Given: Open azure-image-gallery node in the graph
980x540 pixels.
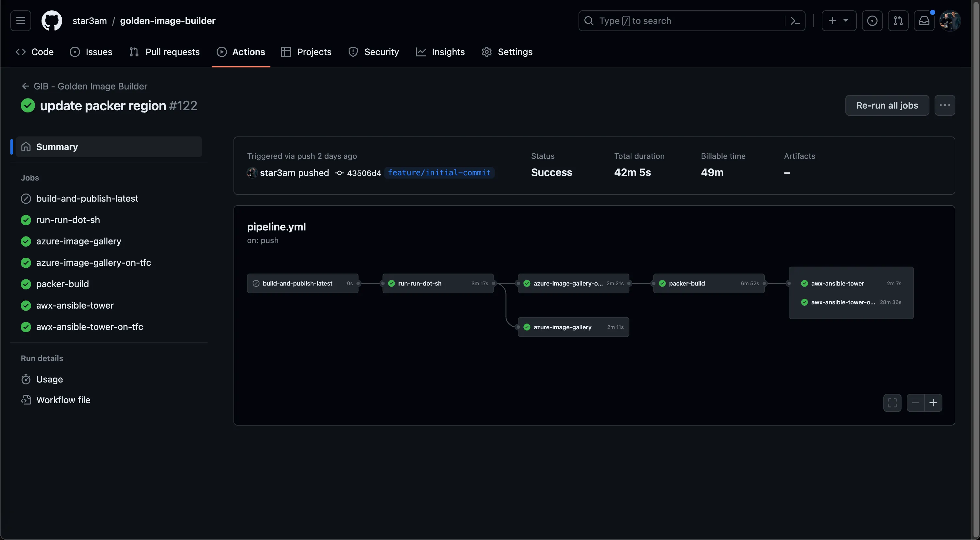Looking at the screenshot, I should (x=573, y=327).
